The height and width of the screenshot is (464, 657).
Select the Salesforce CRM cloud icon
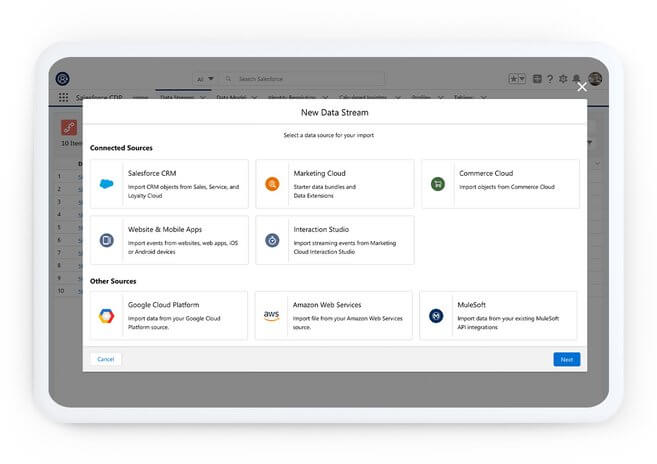tap(106, 184)
